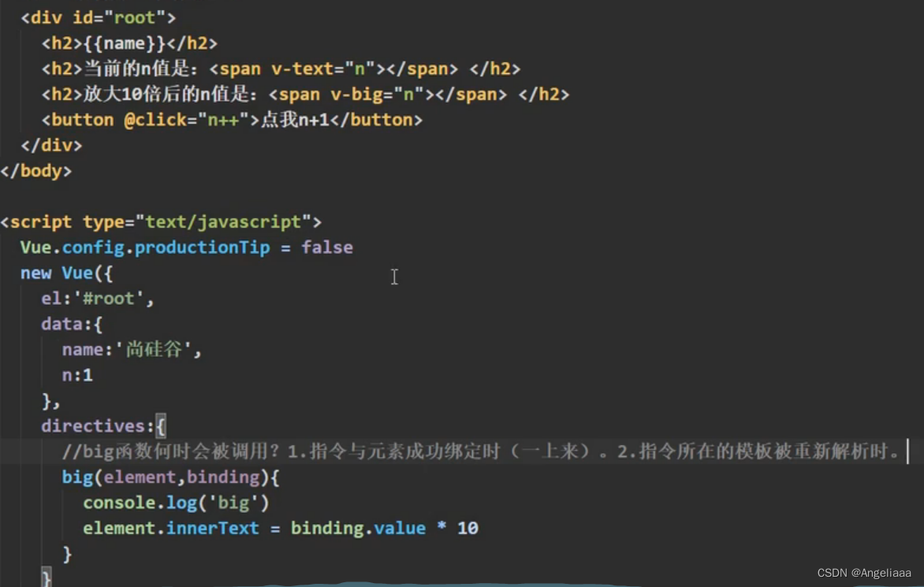Screen dimensions: 924x587
Task: Click the n:1 line
Action: (77, 375)
